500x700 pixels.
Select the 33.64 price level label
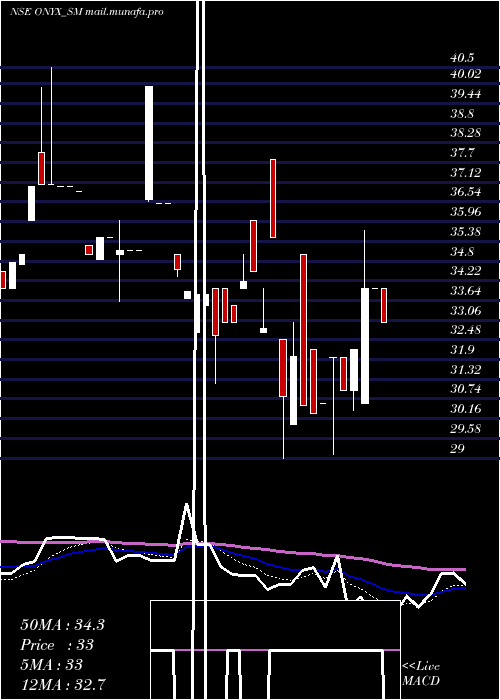(466, 290)
